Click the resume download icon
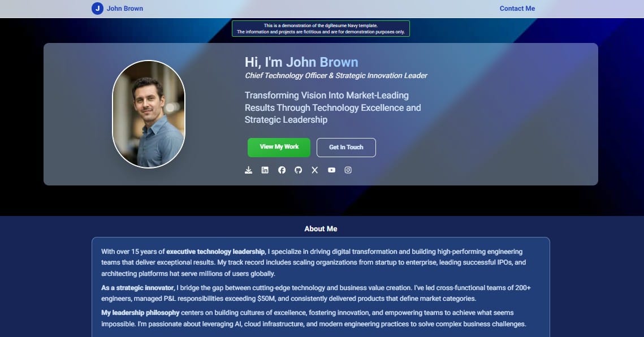 coord(248,170)
